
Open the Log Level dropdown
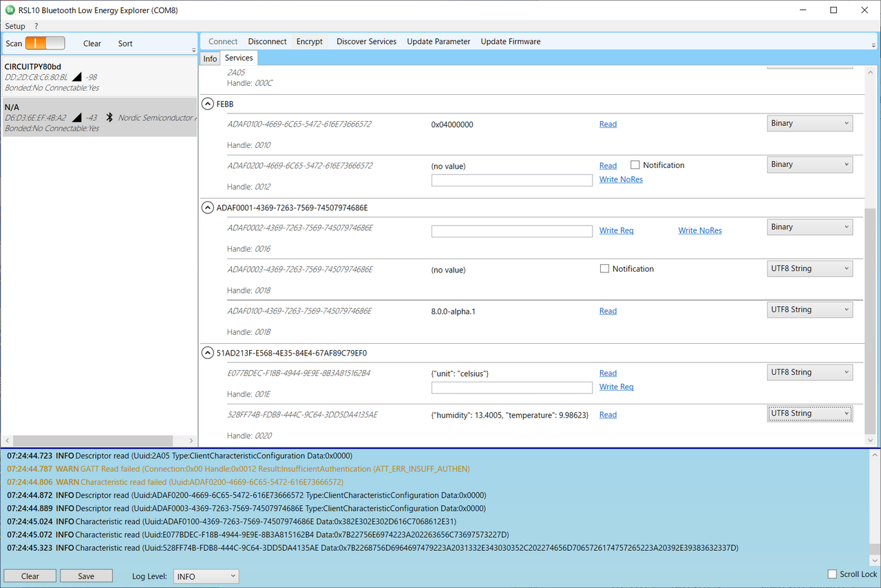tap(206, 576)
